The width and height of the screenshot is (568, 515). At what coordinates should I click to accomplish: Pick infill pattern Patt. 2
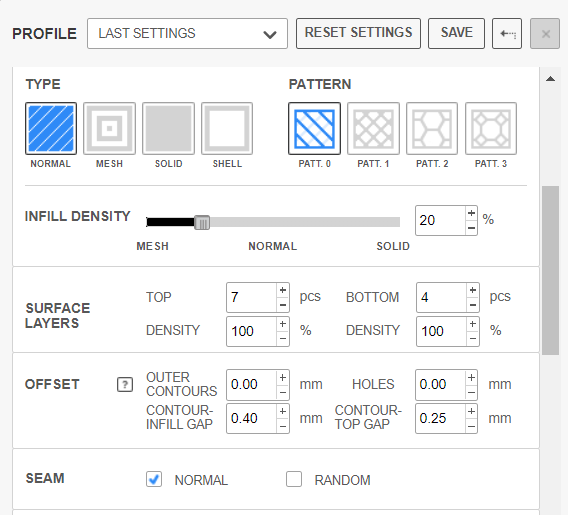tap(432, 128)
